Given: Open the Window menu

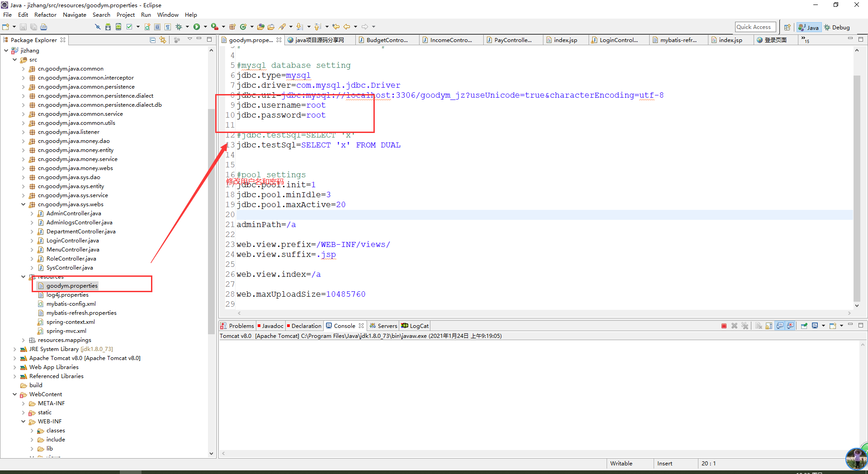Looking at the screenshot, I should [168, 15].
